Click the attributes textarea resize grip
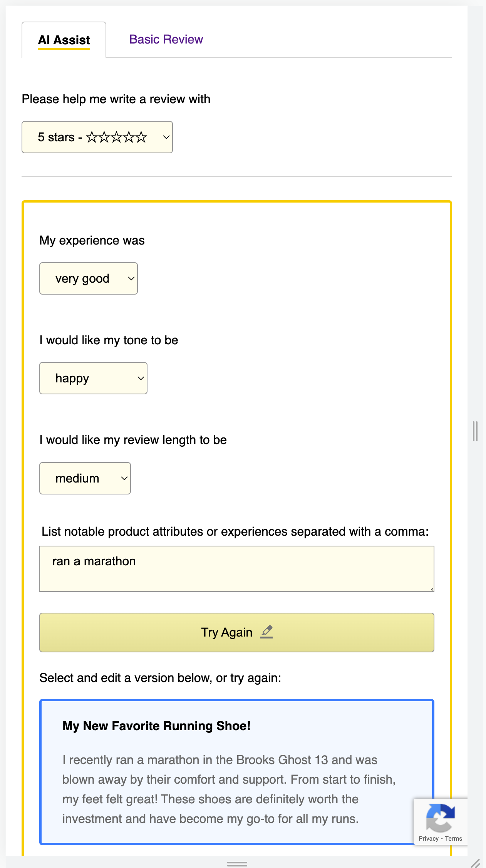Viewport: 486px width, 868px height. pos(432,589)
